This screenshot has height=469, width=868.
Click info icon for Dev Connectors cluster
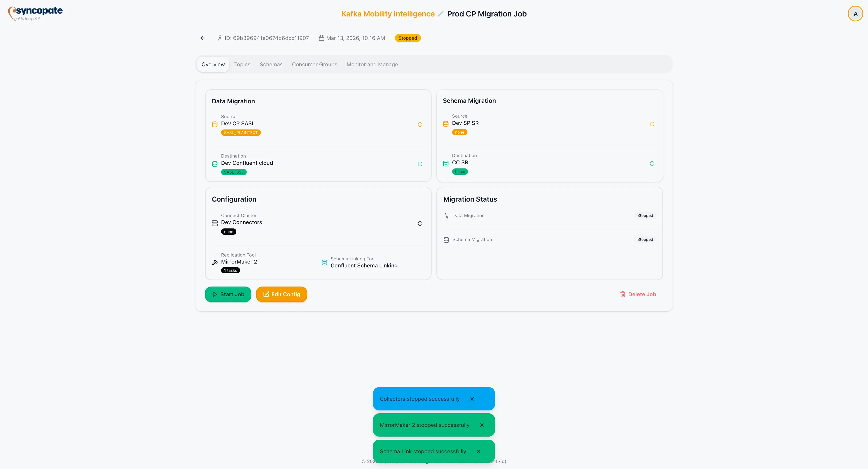[x=420, y=224]
